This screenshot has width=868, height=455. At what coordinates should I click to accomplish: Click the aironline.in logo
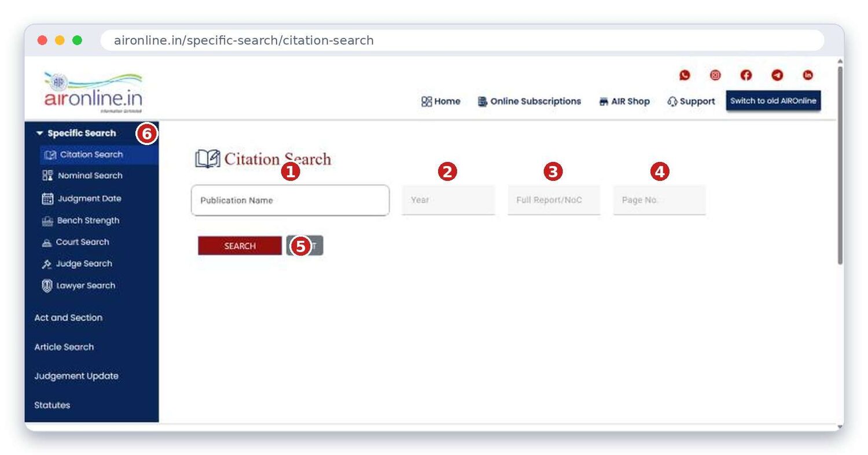click(93, 93)
